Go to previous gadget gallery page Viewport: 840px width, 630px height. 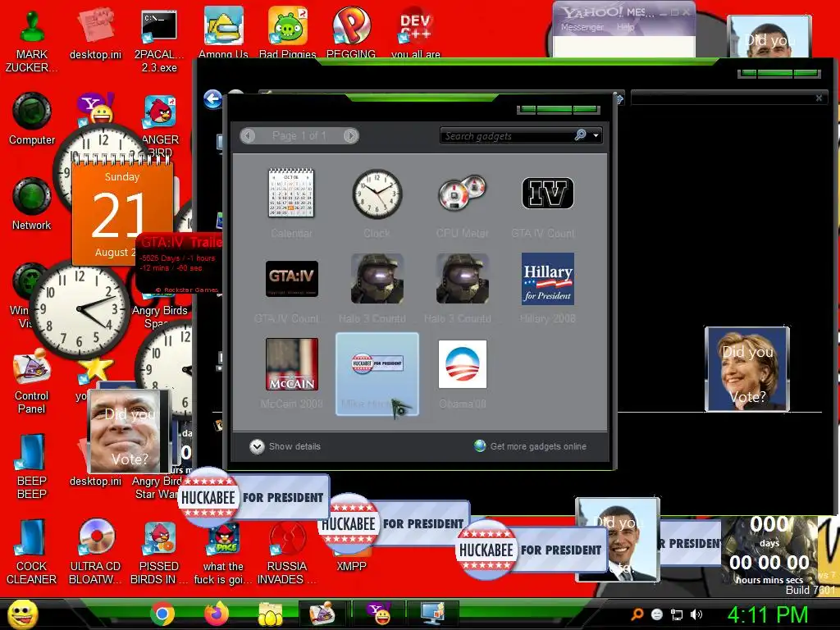[248, 135]
